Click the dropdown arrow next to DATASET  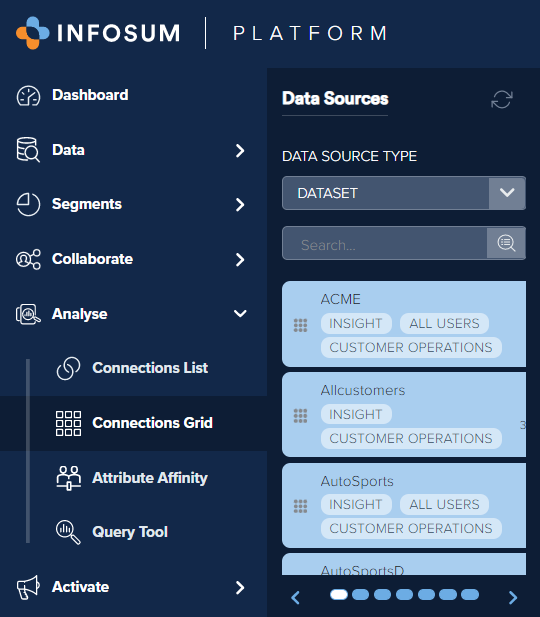click(507, 193)
